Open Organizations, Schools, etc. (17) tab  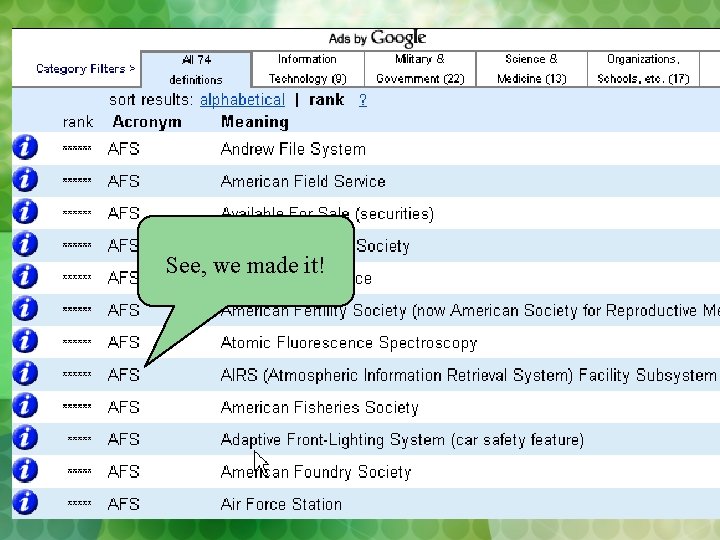[x=643, y=69]
